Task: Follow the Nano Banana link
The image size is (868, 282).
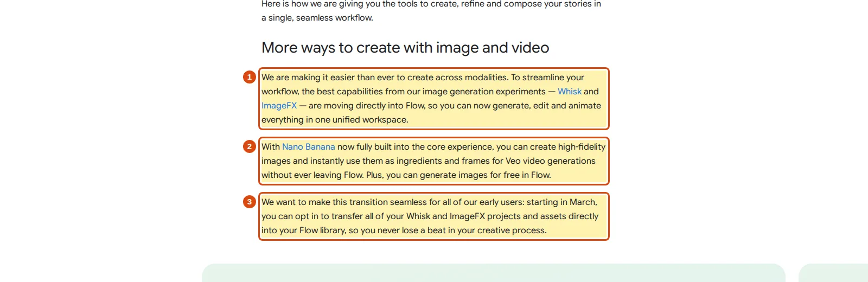Action: click(309, 147)
